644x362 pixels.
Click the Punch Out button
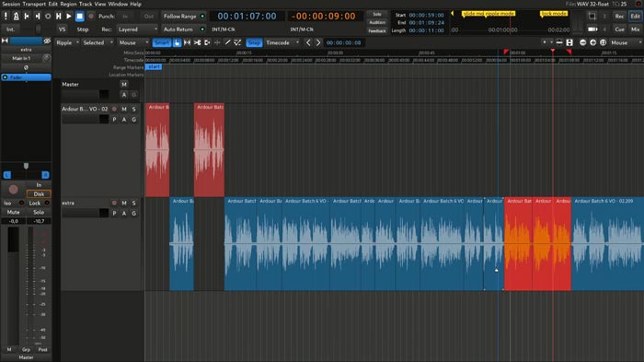click(x=149, y=16)
